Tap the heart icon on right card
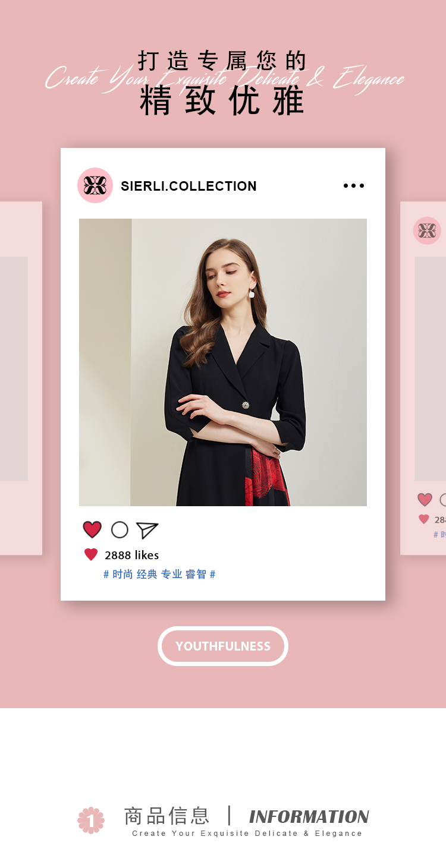 pyautogui.click(x=425, y=500)
